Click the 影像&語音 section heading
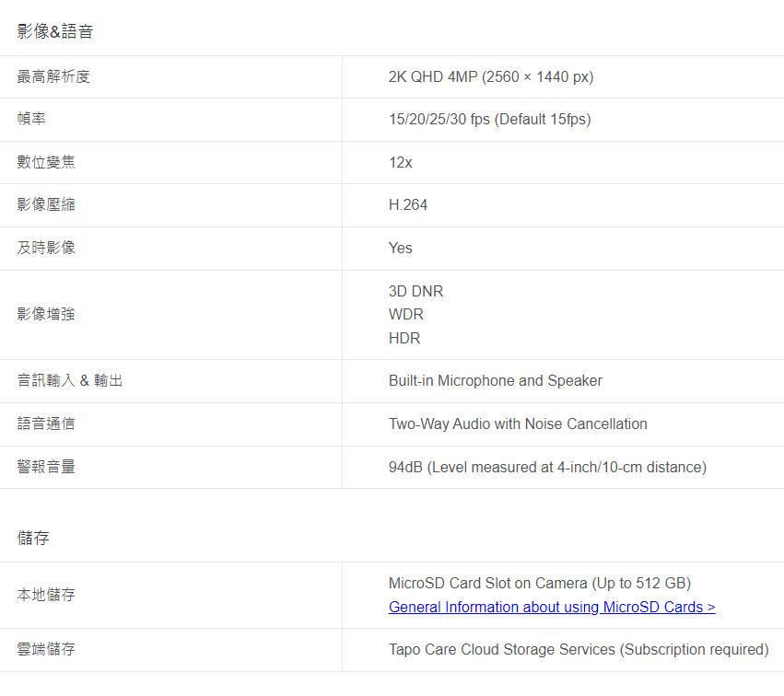Screen dimensions: 784x696 click(55, 31)
